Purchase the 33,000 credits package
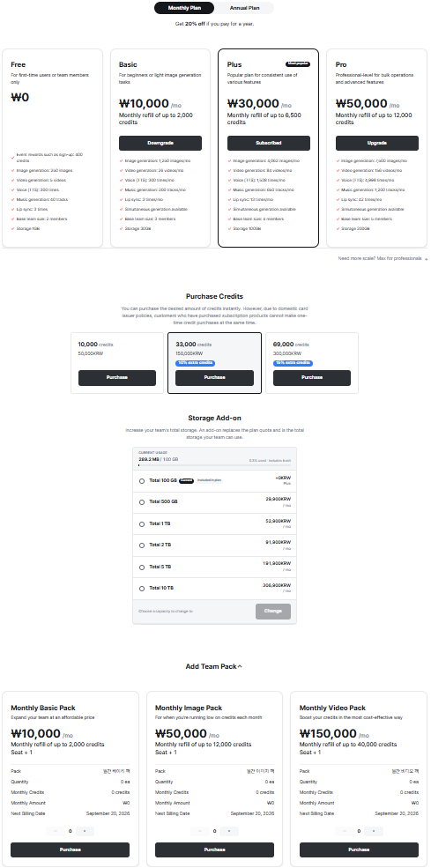The width and height of the screenshot is (431, 868). 214,377
